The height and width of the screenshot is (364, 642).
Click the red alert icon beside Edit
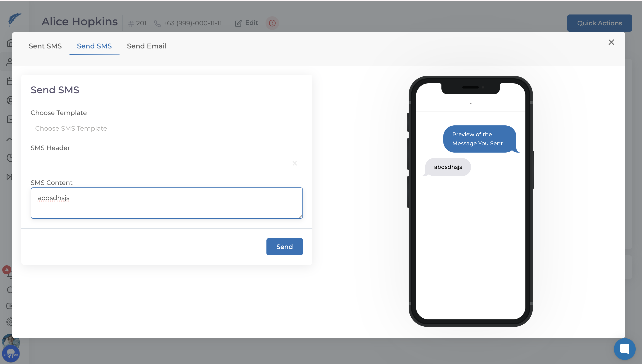(272, 23)
